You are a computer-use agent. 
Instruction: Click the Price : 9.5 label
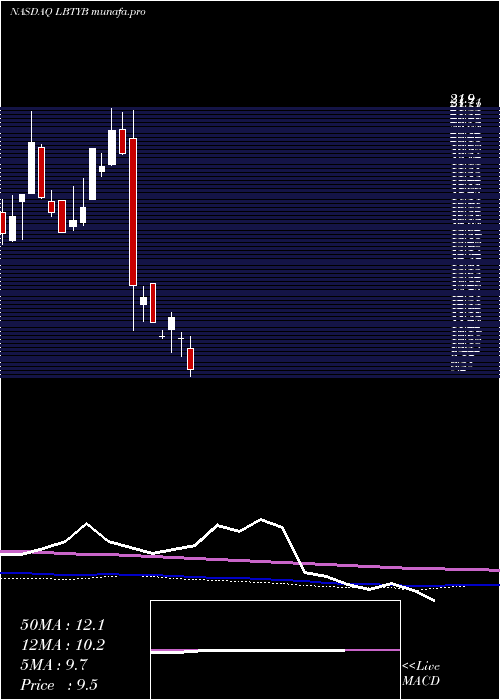[59, 685]
